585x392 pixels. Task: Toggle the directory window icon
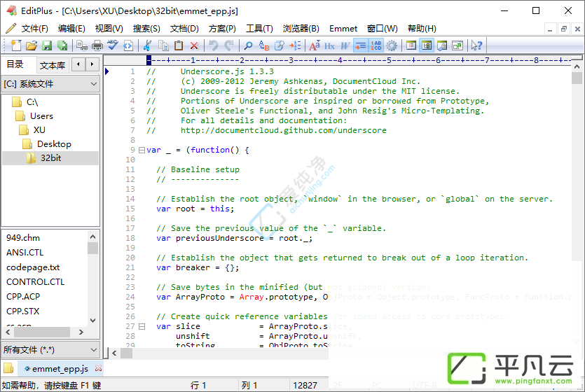[x=411, y=45]
